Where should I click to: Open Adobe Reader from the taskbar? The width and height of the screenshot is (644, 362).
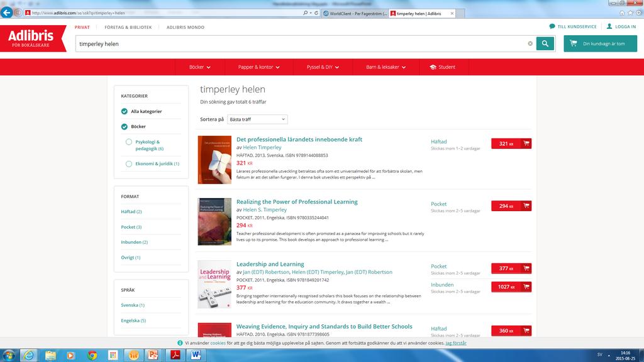175,355
